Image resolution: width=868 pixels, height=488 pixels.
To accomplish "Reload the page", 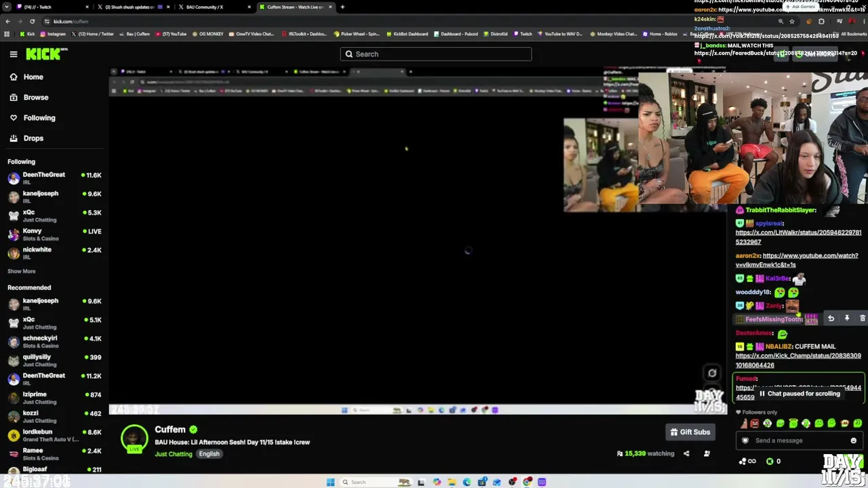I will click(32, 21).
